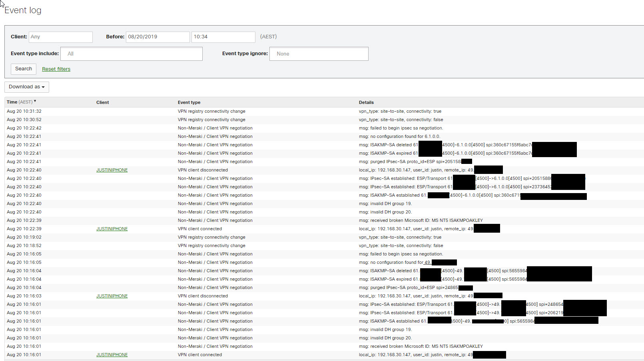This screenshot has width=644, height=361.
Task: Click the Event type column header
Action: click(189, 102)
